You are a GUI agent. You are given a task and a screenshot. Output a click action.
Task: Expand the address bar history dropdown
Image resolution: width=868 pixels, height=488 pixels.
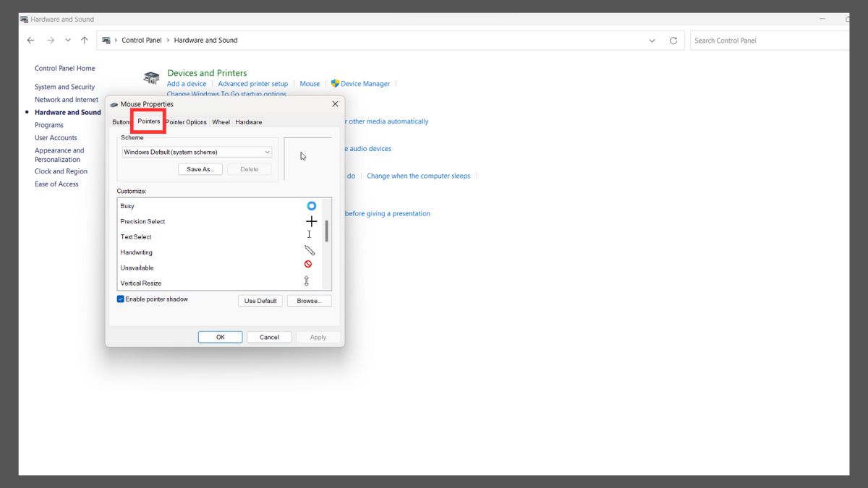point(652,40)
